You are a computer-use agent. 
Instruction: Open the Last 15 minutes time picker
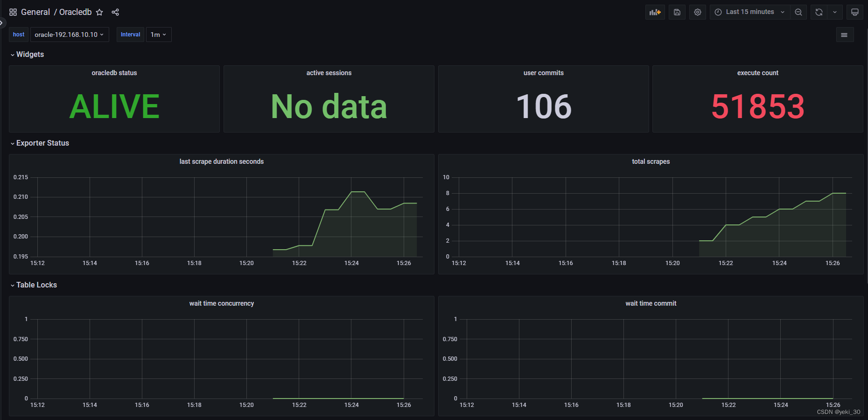pyautogui.click(x=750, y=12)
